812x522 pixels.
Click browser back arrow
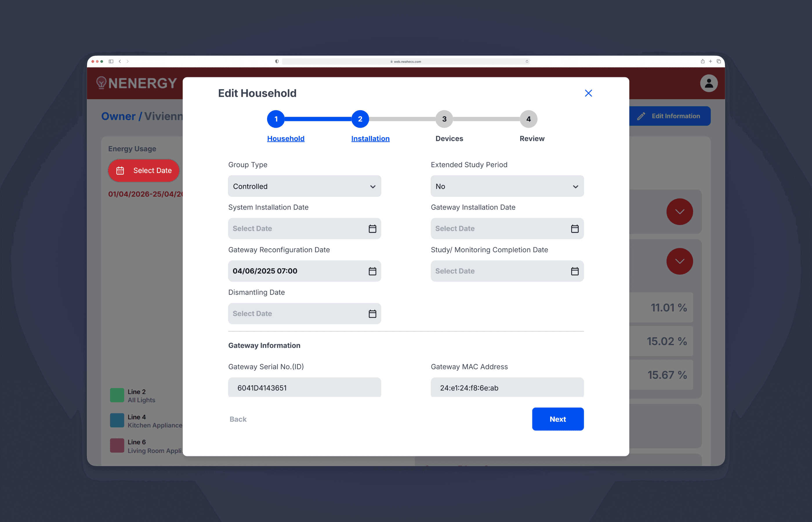click(x=120, y=61)
